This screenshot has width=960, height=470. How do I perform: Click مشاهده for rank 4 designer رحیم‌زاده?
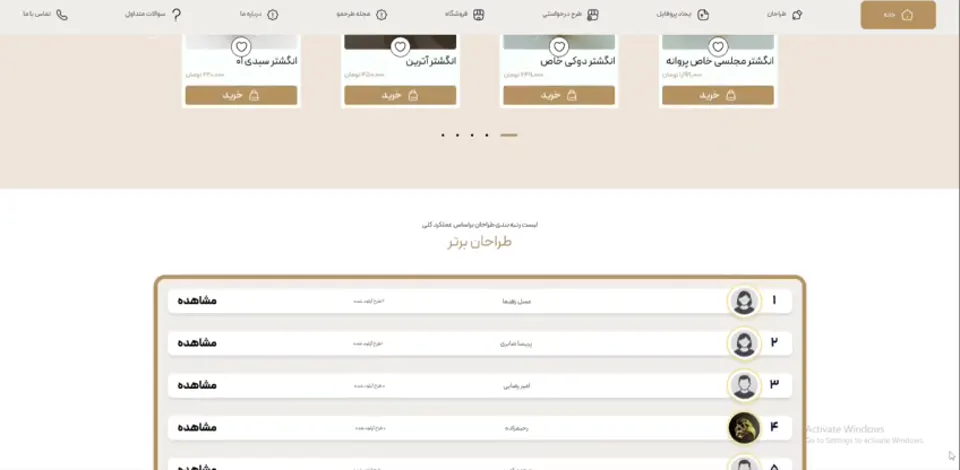(x=197, y=427)
